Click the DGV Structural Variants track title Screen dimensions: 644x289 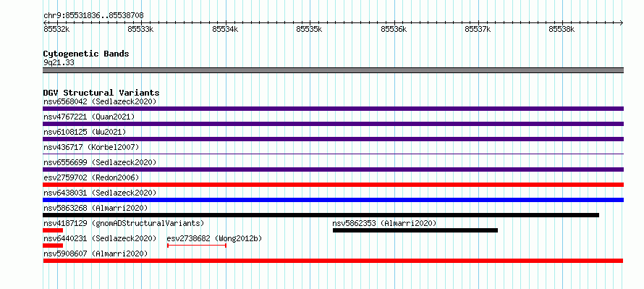tap(101, 93)
